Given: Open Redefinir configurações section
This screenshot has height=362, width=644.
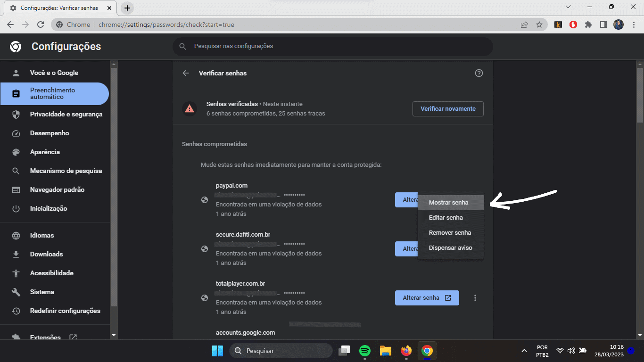Looking at the screenshot, I should coord(55,311).
